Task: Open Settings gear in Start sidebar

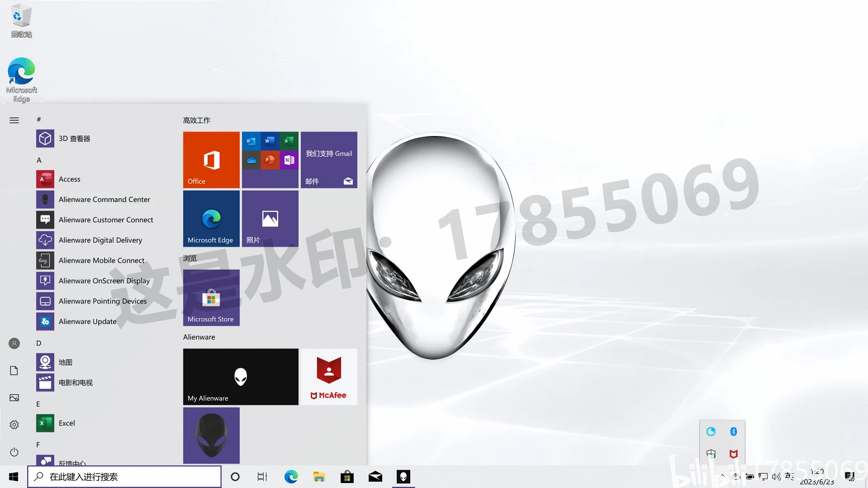Action: tap(14, 425)
